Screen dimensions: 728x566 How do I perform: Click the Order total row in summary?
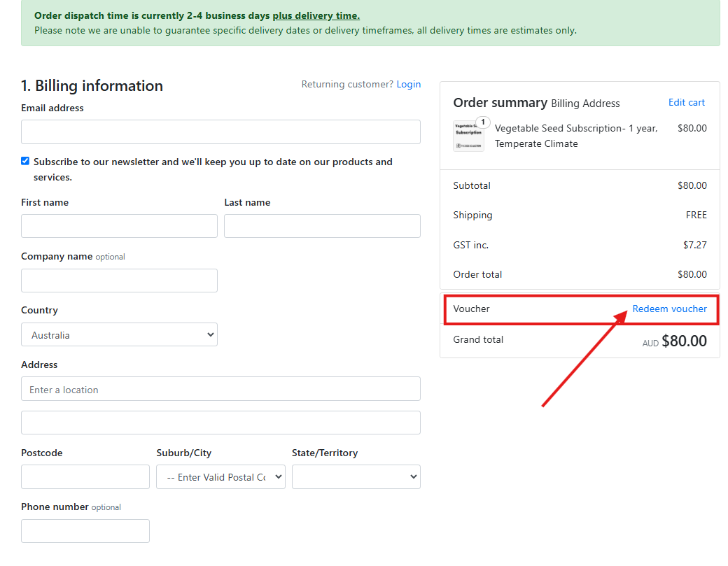(x=581, y=274)
